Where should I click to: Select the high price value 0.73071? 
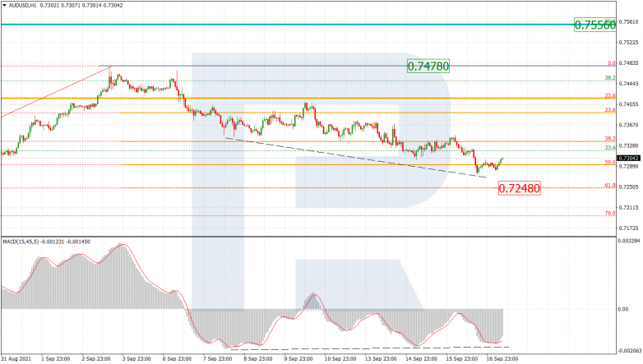pos(69,6)
